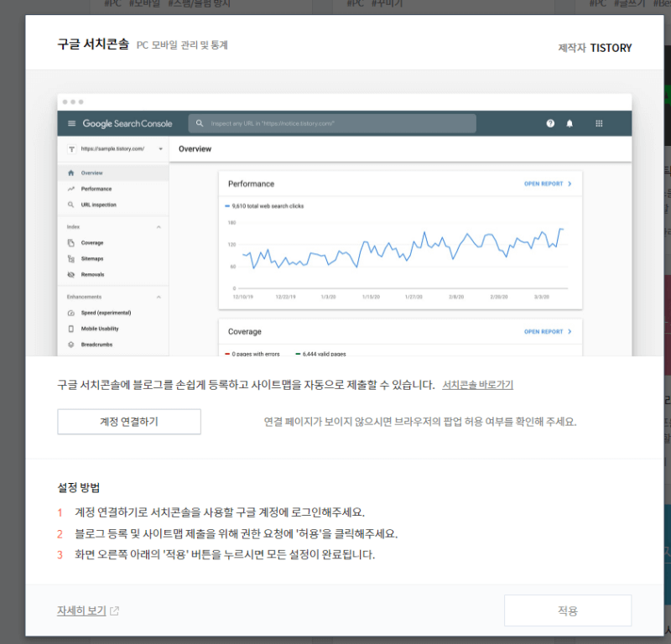Click the Speed gauge icon

click(x=71, y=313)
